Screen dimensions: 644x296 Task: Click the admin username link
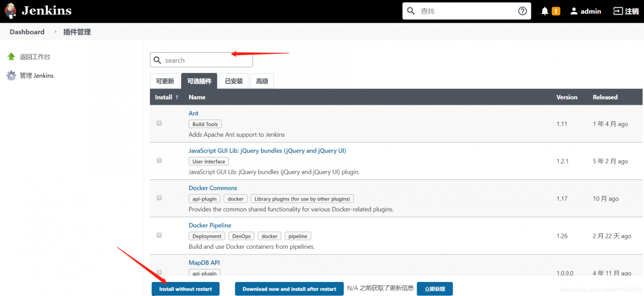point(591,11)
